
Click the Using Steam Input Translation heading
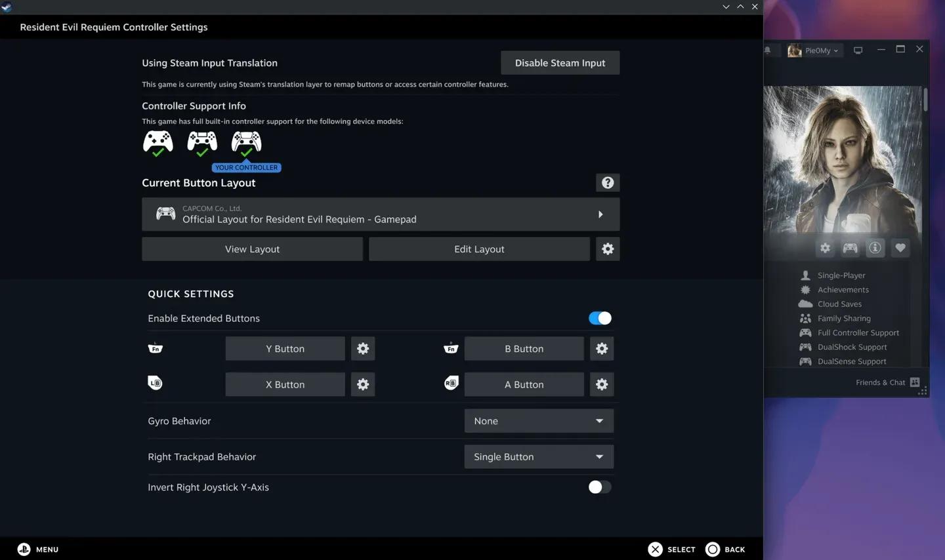[209, 63]
